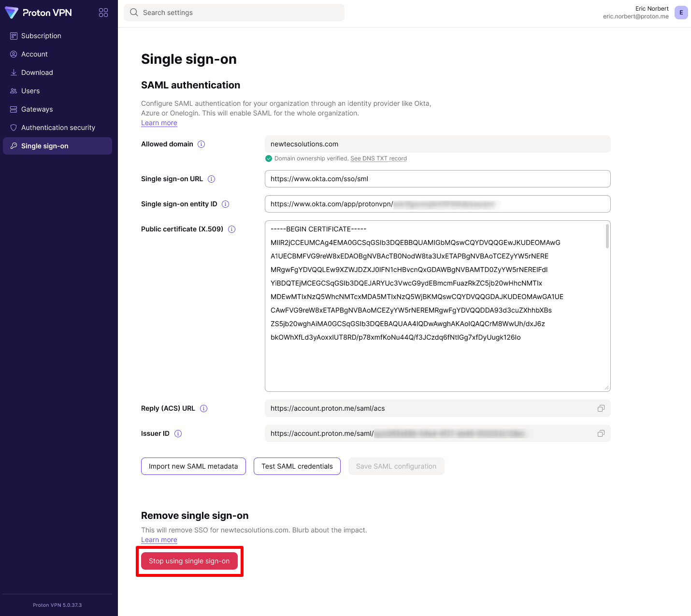Click the Subscription sidebar icon
Image resolution: width=691 pixels, height=616 pixels.
tap(14, 36)
